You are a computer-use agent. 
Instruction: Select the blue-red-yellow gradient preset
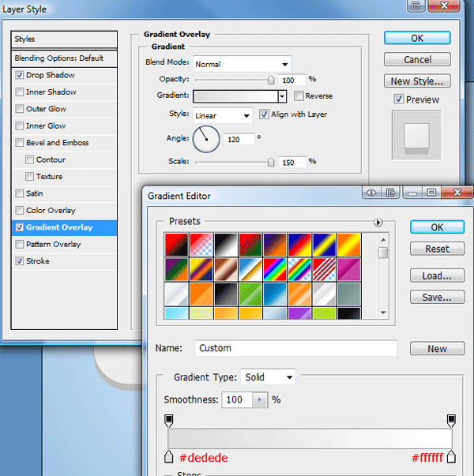tap(299, 245)
